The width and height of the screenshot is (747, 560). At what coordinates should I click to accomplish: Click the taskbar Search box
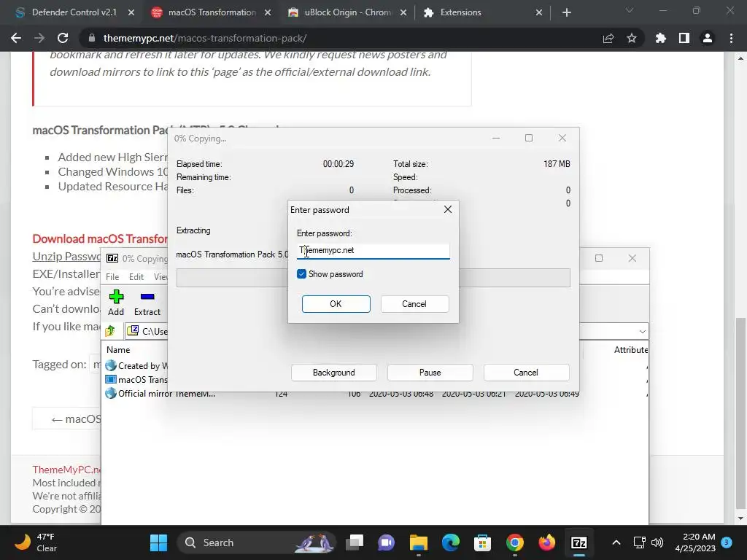[x=256, y=542]
